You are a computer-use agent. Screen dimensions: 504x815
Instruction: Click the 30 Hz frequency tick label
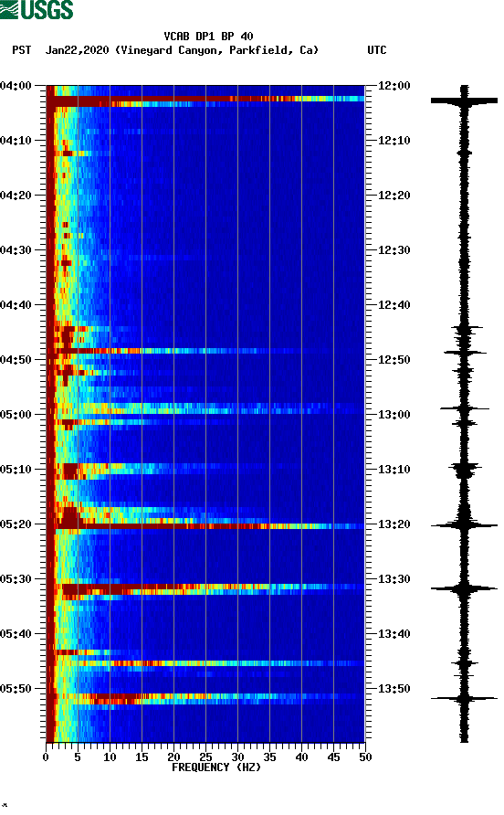point(237,757)
